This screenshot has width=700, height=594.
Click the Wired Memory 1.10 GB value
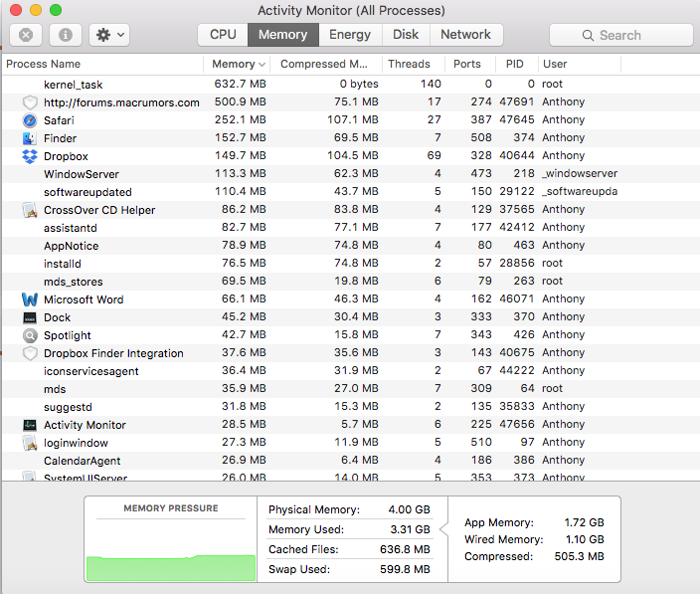pos(585,539)
